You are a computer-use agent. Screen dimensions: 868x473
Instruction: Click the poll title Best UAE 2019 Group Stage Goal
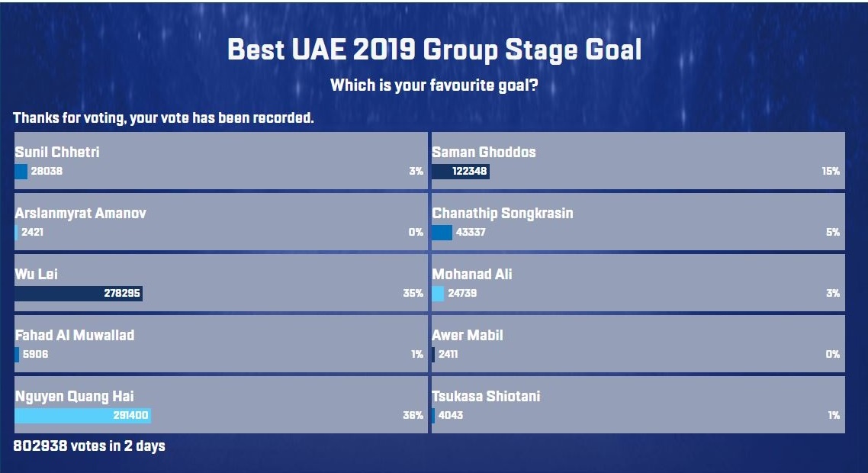[x=434, y=50]
